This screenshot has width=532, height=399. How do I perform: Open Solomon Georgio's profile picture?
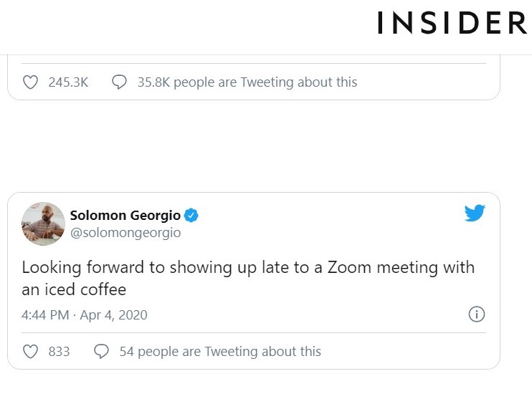[44, 223]
